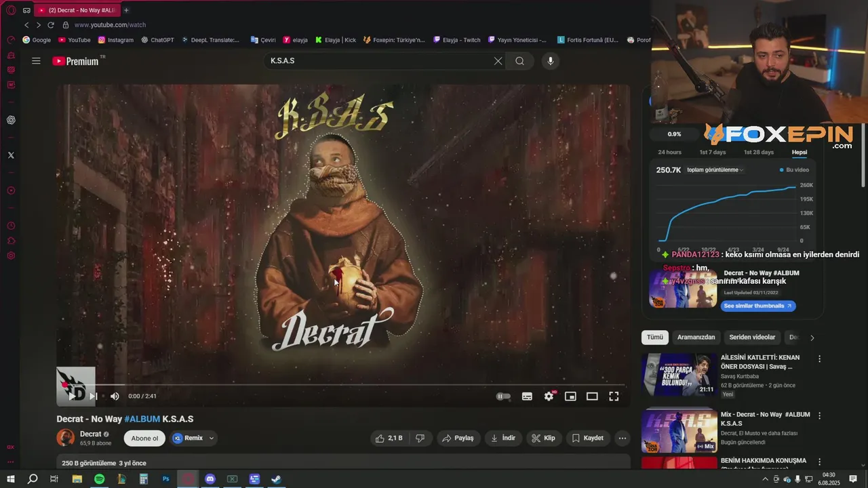Open the ChatGPT icon in Opera sidebar
Viewport: 868px width, 488px height.
click(x=11, y=120)
